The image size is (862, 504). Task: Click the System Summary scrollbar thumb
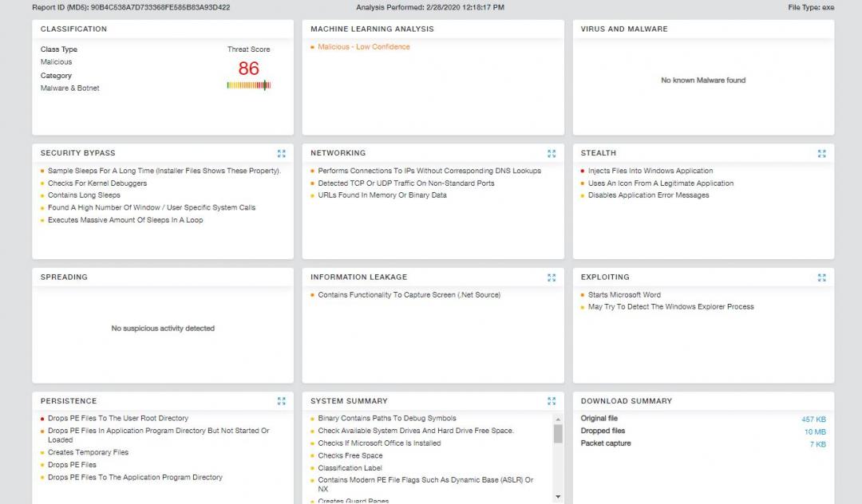558,433
